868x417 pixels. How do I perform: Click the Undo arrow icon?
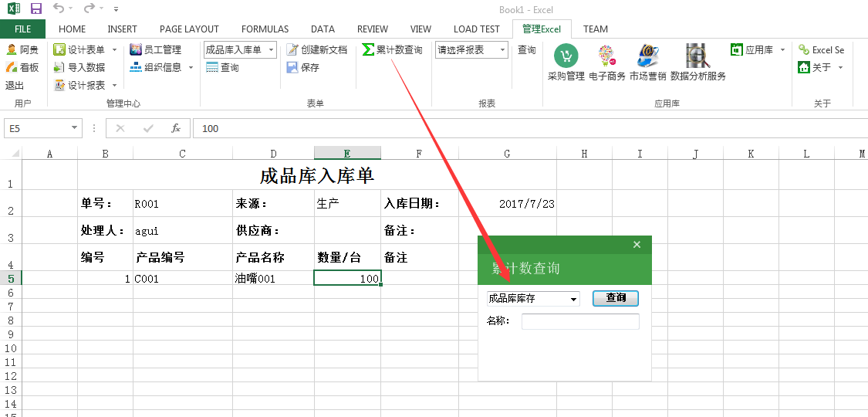(58, 8)
